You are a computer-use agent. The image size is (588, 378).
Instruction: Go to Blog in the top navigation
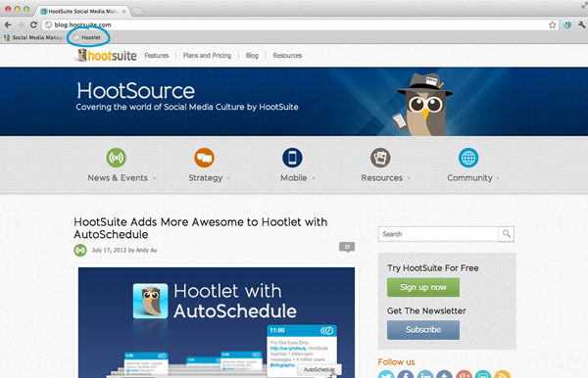coord(252,56)
